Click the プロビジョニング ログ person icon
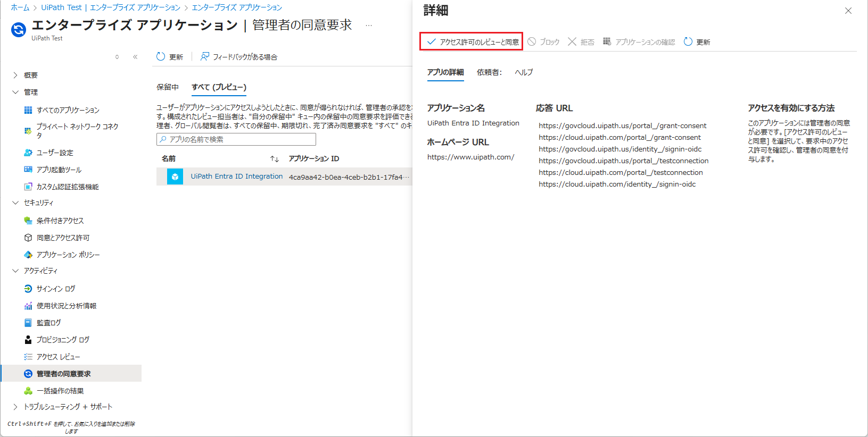 coord(28,340)
